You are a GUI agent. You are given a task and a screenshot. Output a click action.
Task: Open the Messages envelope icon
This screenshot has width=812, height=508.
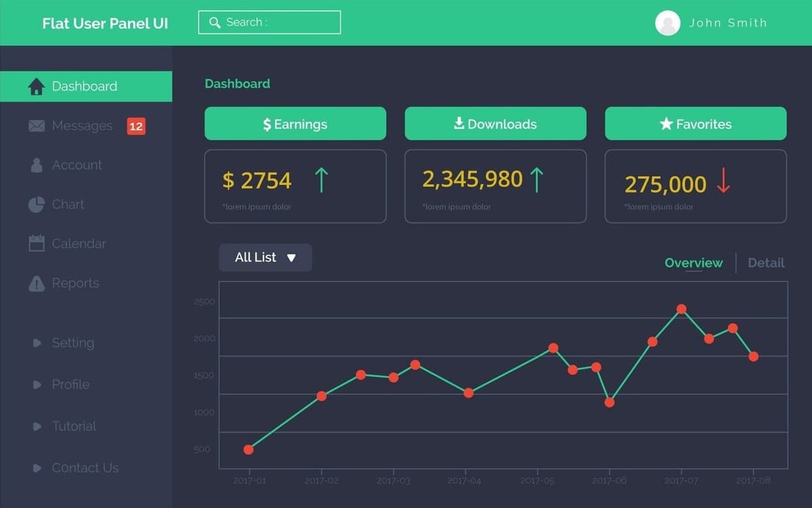tap(35, 125)
